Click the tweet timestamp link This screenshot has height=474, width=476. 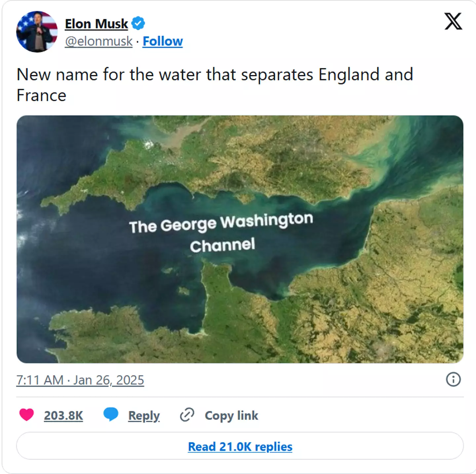80,380
